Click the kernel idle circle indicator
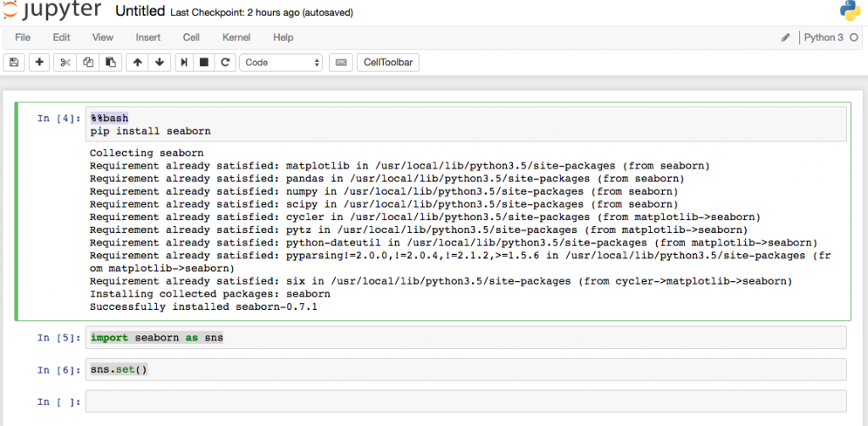This screenshot has height=426, width=868. pos(853,37)
